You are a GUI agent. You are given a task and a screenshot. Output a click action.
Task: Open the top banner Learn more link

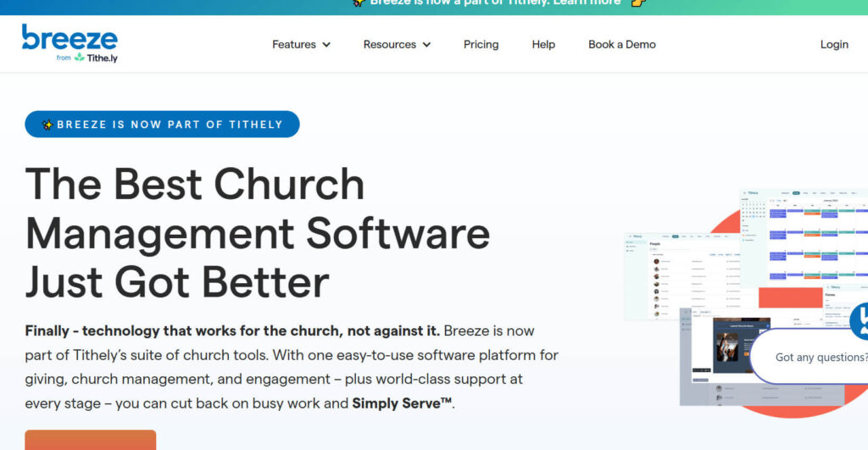click(x=587, y=3)
